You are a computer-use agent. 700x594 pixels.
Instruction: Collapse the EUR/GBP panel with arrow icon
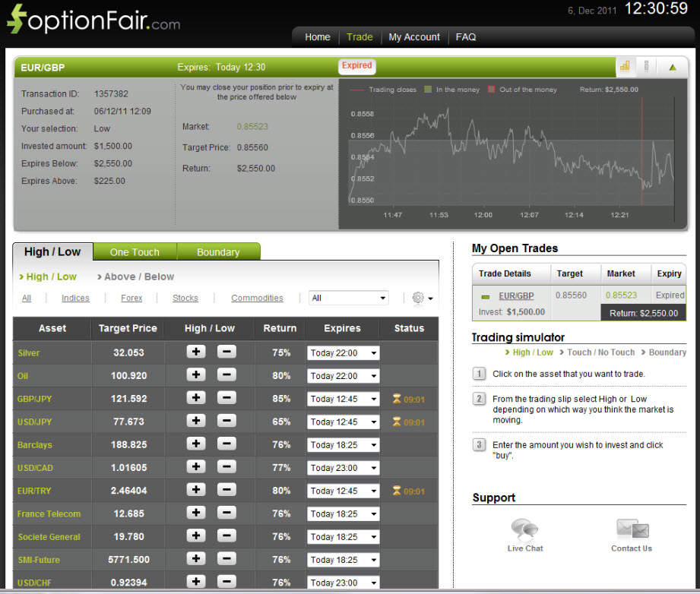(x=672, y=67)
